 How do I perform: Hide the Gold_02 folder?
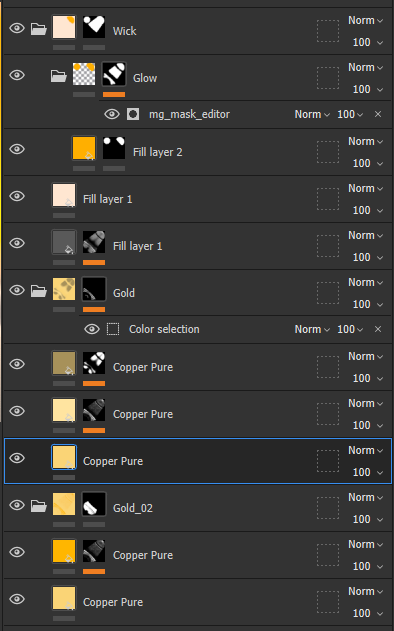pyautogui.click(x=17, y=505)
